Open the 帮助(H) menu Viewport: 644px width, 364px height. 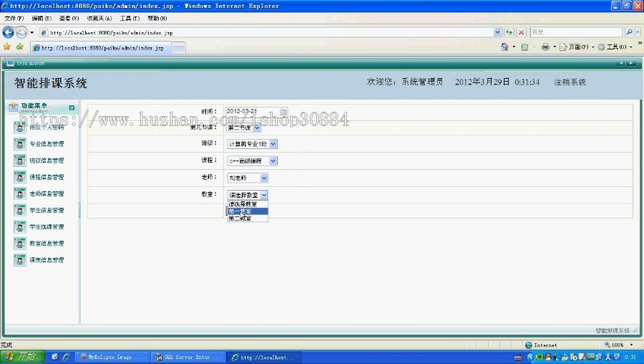(x=157, y=18)
